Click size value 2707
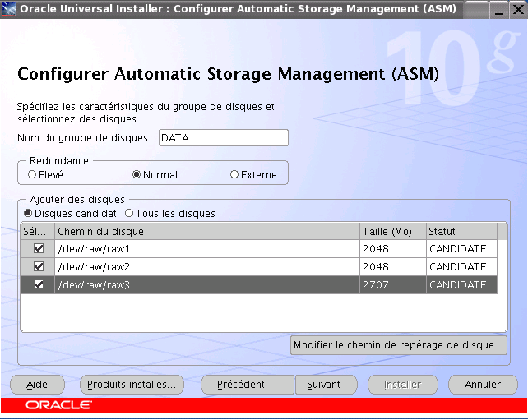This screenshot has width=528, height=420. pos(393,284)
